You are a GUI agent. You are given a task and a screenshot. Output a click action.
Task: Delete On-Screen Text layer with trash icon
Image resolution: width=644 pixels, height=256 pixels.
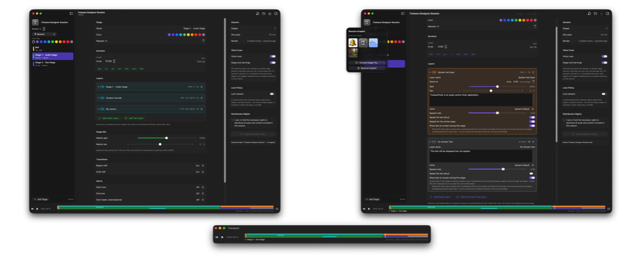coord(533,142)
